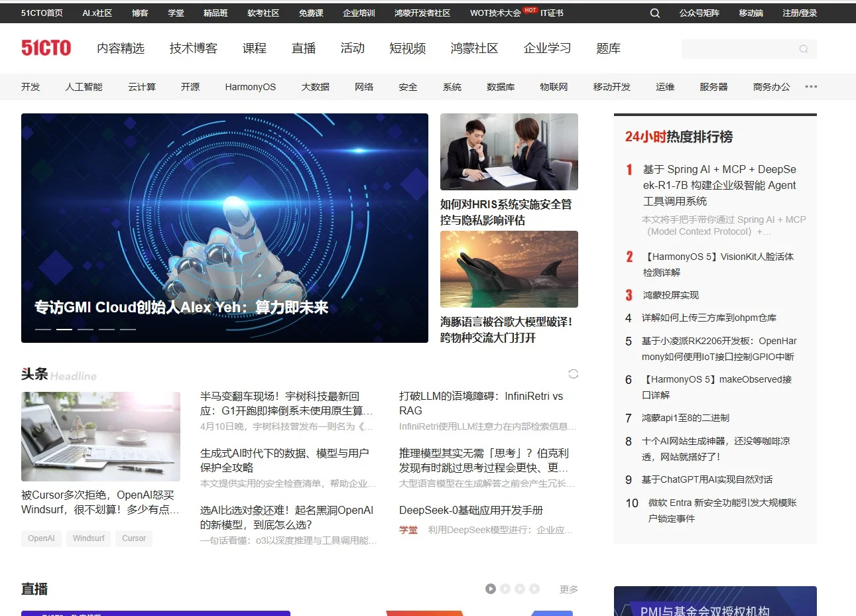The width and height of the screenshot is (856, 616).
Task: Expand more categories with the three-dots button
Action: pyautogui.click(x=811, y=87)
